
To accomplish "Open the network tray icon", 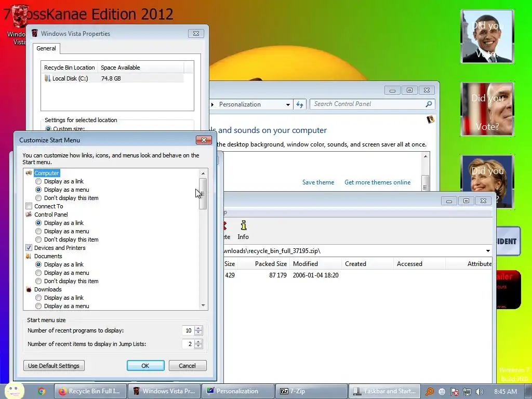I will (x=467, y=392).
